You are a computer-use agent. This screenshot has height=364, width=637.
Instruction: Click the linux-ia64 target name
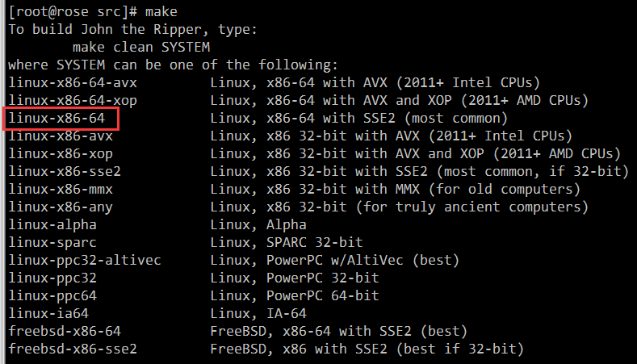click(48, 314)
